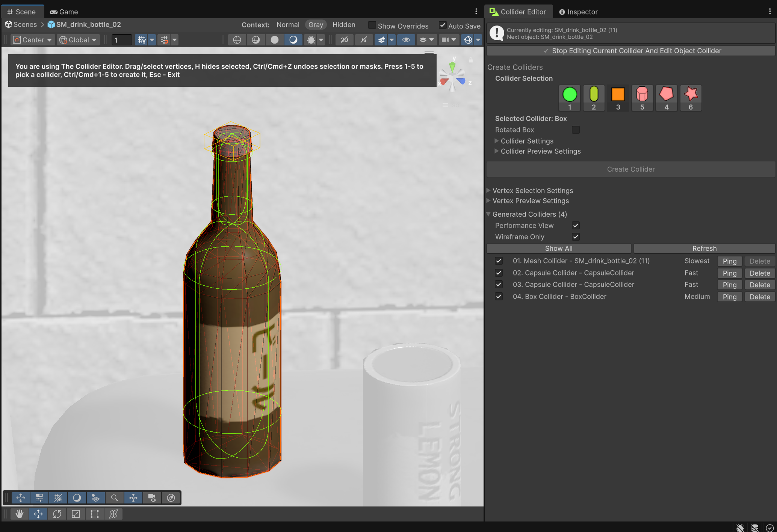The width and height of the screenshot is (777, 532).
Task: Click the snap increment value field
Action: click(x=122, y=40)
